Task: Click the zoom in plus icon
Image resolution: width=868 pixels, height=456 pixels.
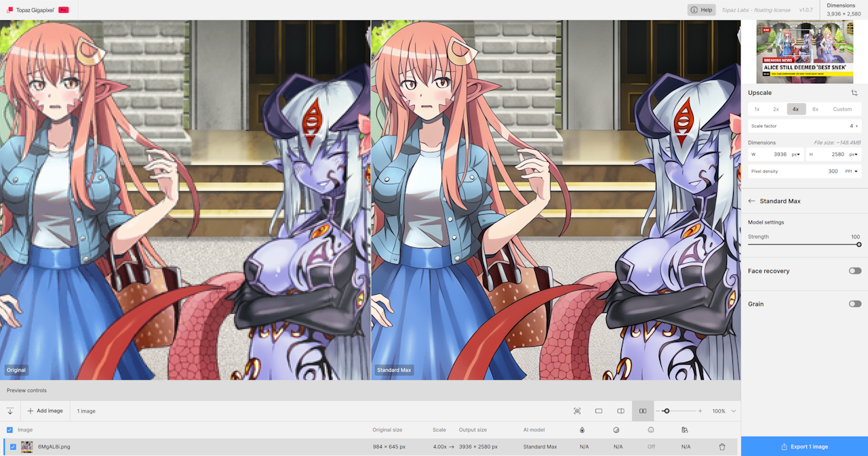Action: click(x=700, y=411)
